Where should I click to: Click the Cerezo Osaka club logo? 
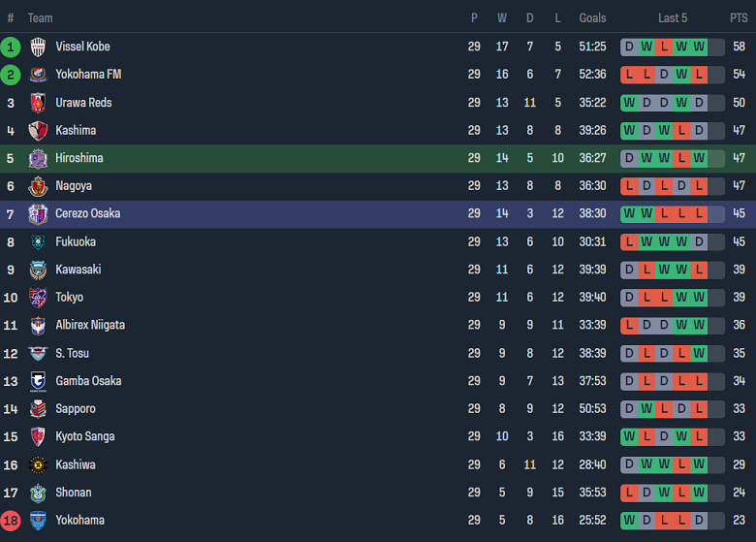pyautogui.click(x=38, y=214)
